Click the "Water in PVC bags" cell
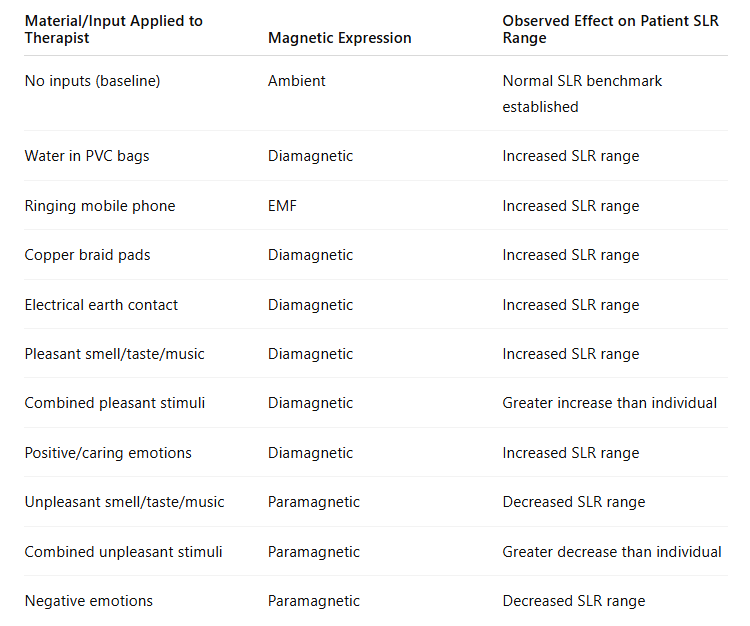Image resolution: width=750 pixels, height=626 pixels. [87, 156]
